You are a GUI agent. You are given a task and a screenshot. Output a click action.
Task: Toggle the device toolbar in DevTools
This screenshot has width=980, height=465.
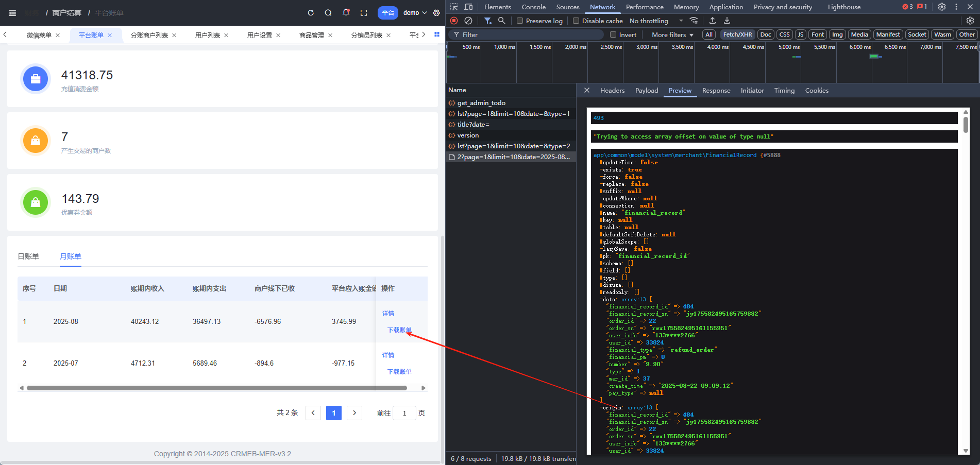pos(468,7)
